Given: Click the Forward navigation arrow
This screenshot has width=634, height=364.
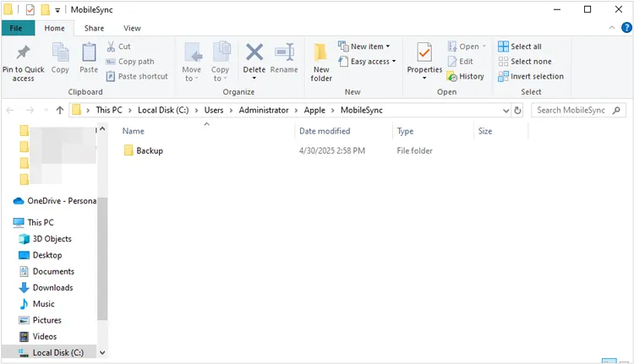Looking at the screenshot, I should pyautogui.click(x=30, y=111).
